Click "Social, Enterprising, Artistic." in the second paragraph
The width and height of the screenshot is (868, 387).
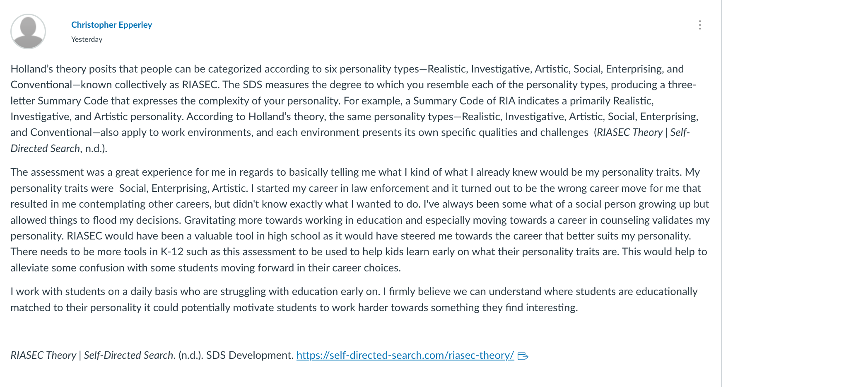(183, 189)
